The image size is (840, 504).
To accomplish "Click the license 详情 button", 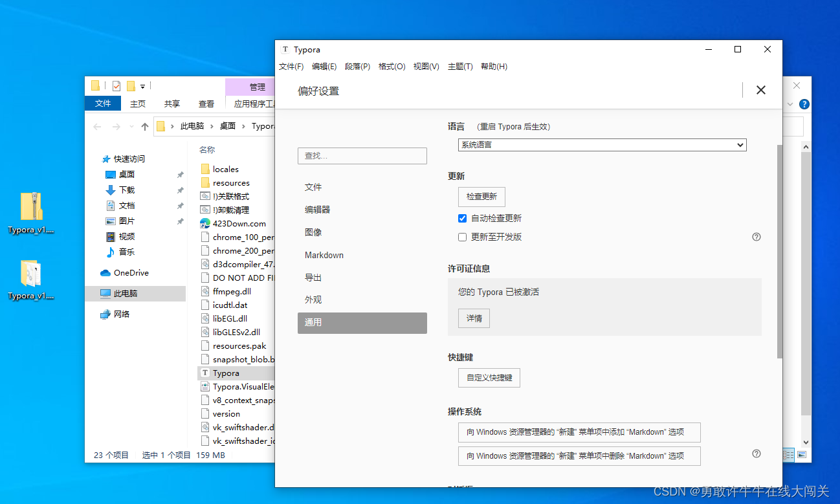I will (474, 318).
